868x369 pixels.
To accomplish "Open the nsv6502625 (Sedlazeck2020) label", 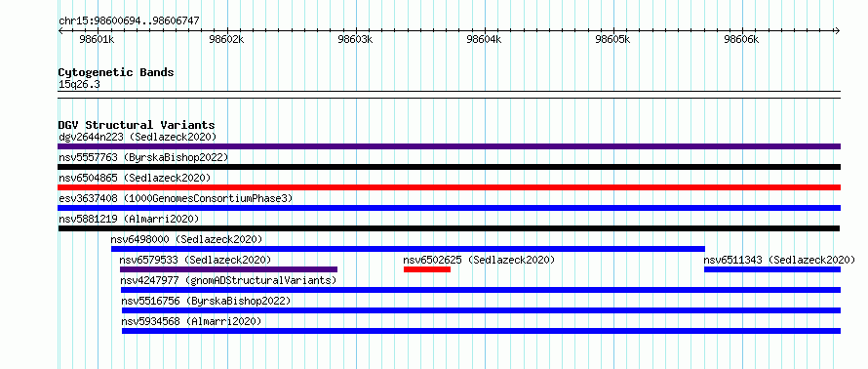I will pos(479,260).
